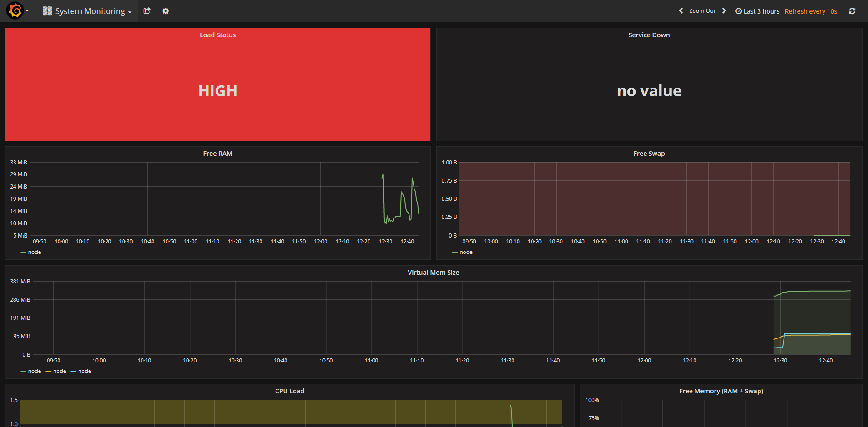Screen dimensions: 868x427
Task: Click inside the CPU Load graph area
Action: [x=291, y=411]
